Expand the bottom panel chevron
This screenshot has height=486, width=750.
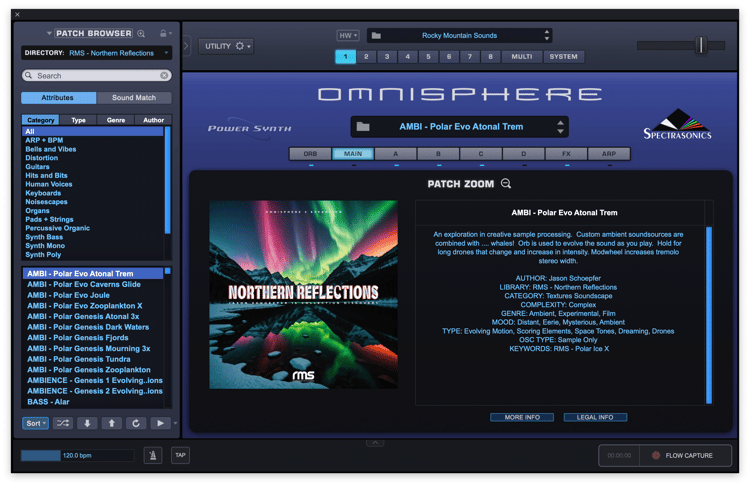pyautogui.click(x=375, y=443)
